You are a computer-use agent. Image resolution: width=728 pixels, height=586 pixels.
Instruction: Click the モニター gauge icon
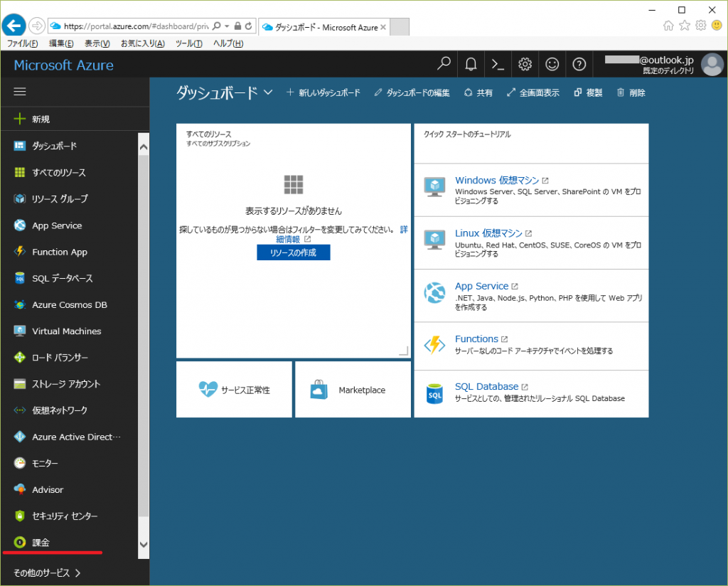[19, 463]
